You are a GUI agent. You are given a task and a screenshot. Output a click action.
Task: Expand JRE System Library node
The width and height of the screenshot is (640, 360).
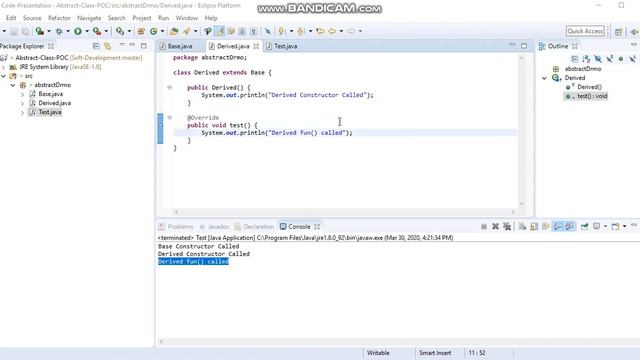point(4,67)
